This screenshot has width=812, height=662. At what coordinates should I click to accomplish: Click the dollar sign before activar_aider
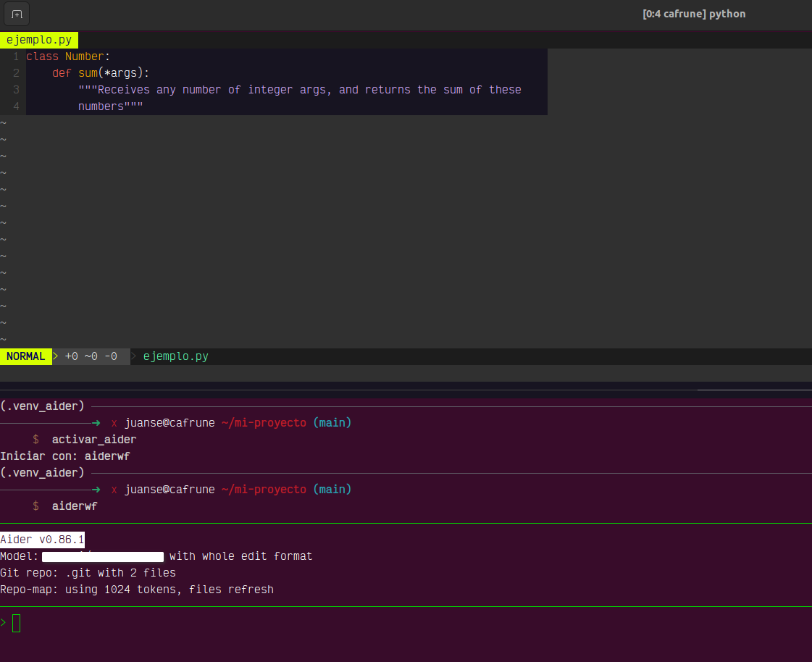pos(35,440)
